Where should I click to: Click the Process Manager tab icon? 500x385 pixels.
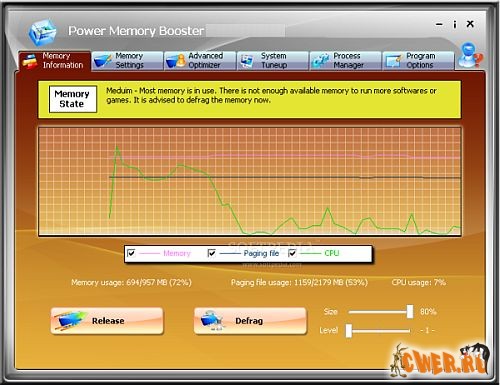(x=321, y=61)
